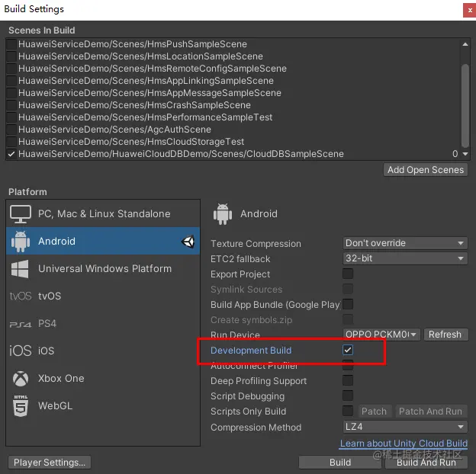
Task: Enable the HmsPushSampleScene scene checkbox
Action: [11, 44]
